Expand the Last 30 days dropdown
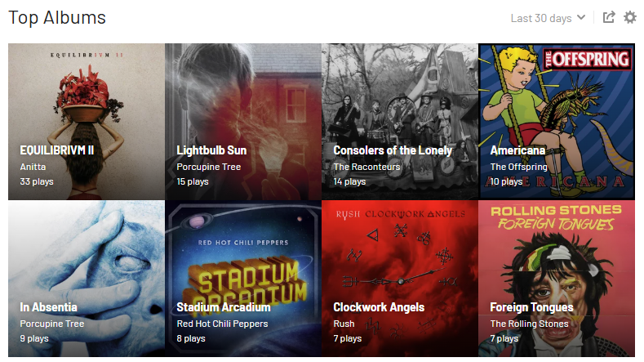644x362 pixels. pyautogui.click(x=548, y=18)
